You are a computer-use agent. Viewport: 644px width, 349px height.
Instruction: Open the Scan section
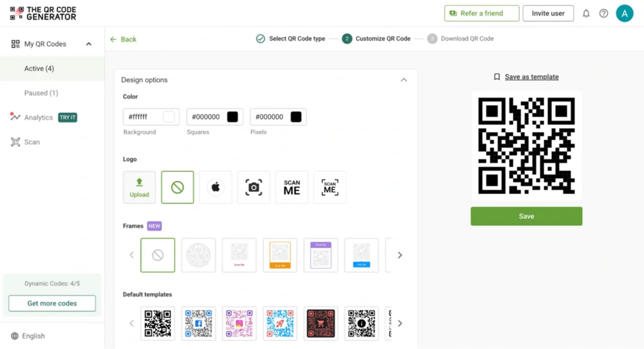pyautogui.click(x=32, y=142)
